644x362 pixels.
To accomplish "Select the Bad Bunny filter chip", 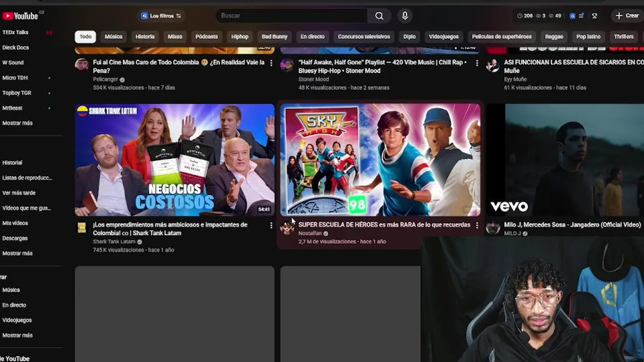I will 275,37.
